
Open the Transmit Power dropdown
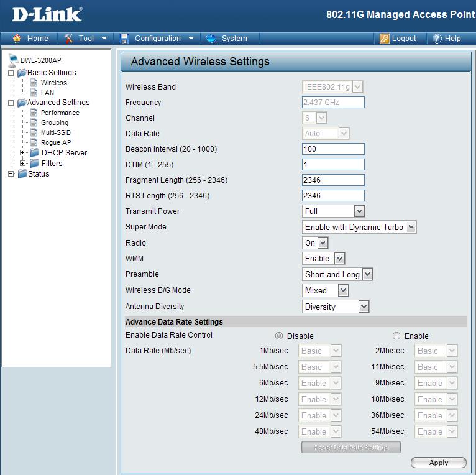pos(333,211)
